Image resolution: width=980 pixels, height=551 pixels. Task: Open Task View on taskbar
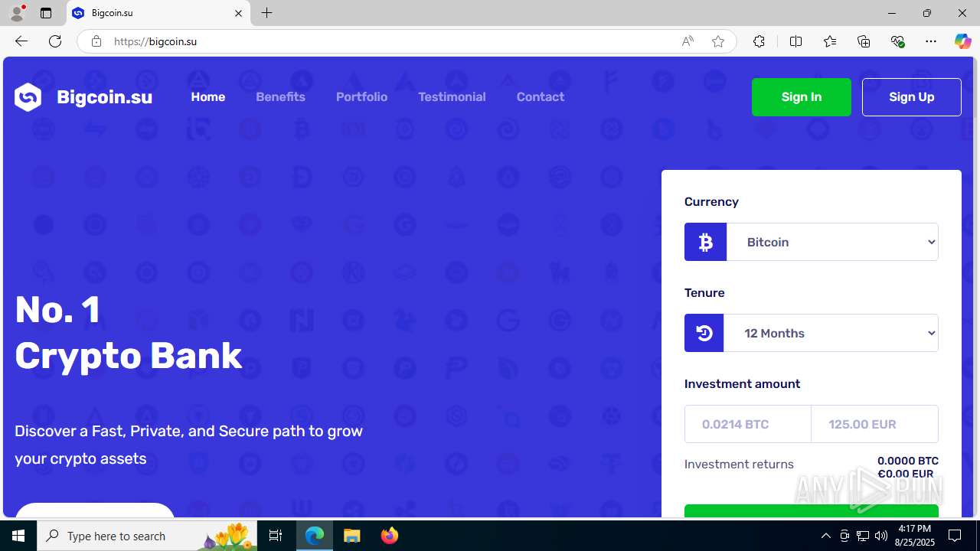pyautogui.click(x=276, y=536)
